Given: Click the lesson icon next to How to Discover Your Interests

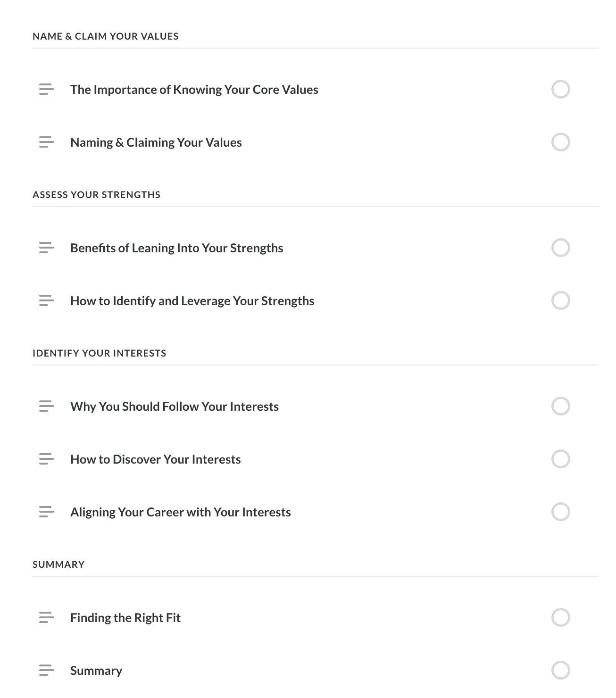Looking at the screenshot, I should (46, 459).
